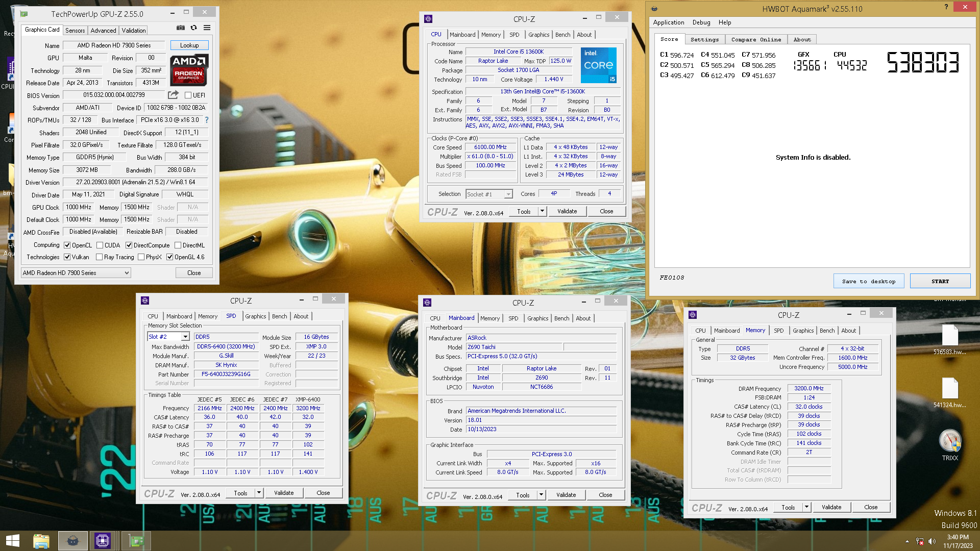Click Validate in the CPU-Z Memory window
Screen dimensions: 980x551
point(831,507)
